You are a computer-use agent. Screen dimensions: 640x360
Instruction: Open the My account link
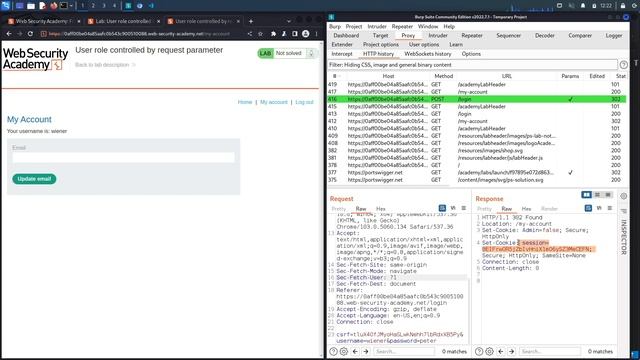pos(274,102)
